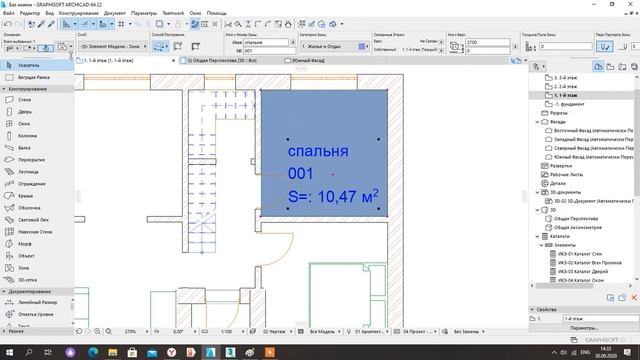
Task: Open the Конструирование menu
Action: pyautogui.click(x=78, y=13)
